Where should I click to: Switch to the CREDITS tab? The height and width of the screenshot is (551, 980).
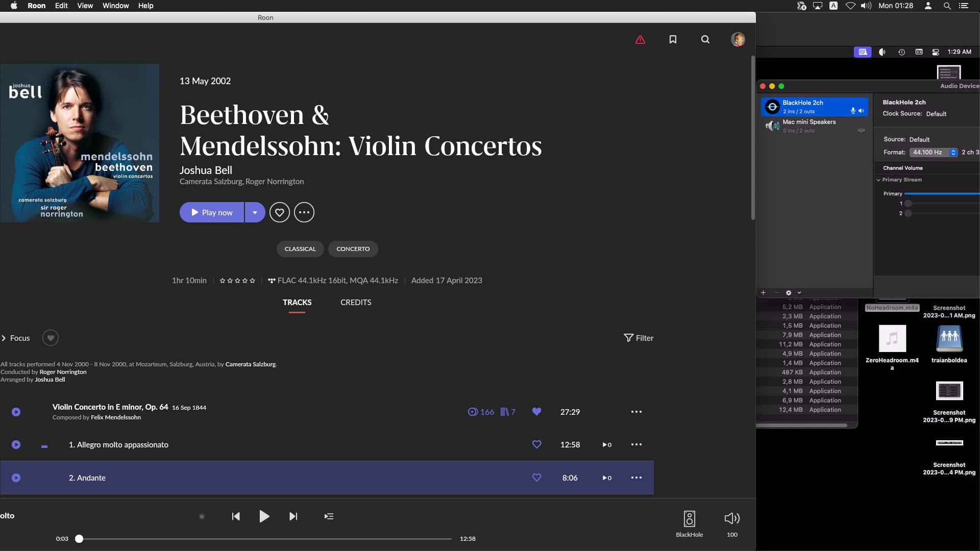point(356,303)
